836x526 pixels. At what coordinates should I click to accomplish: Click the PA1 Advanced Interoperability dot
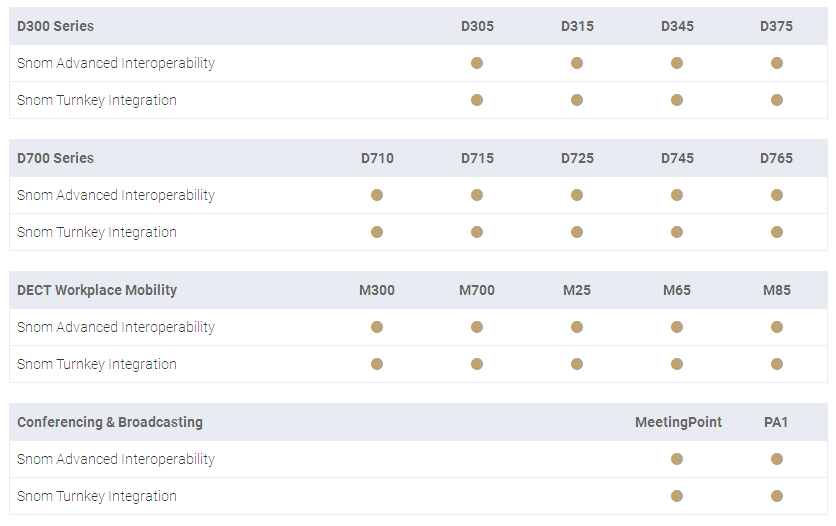pos(777,459)
